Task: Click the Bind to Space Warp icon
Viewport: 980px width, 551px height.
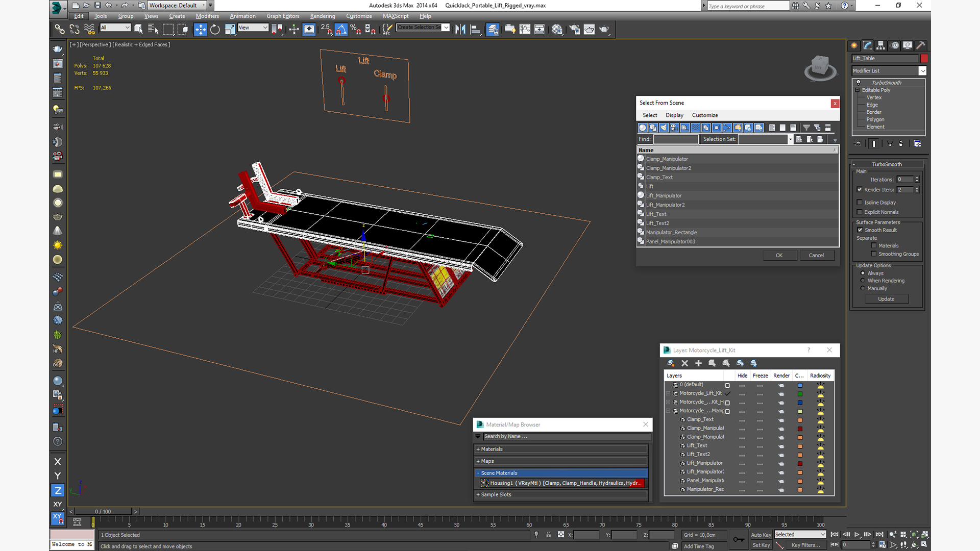Action: [x=89, y=30]
